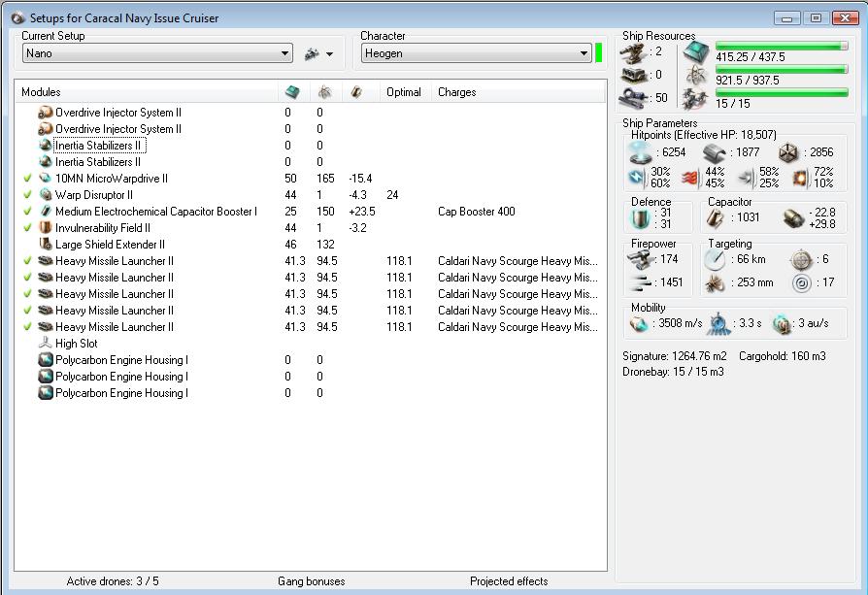
Task: Click the CPU column header icon
Action: coord(292,92)
